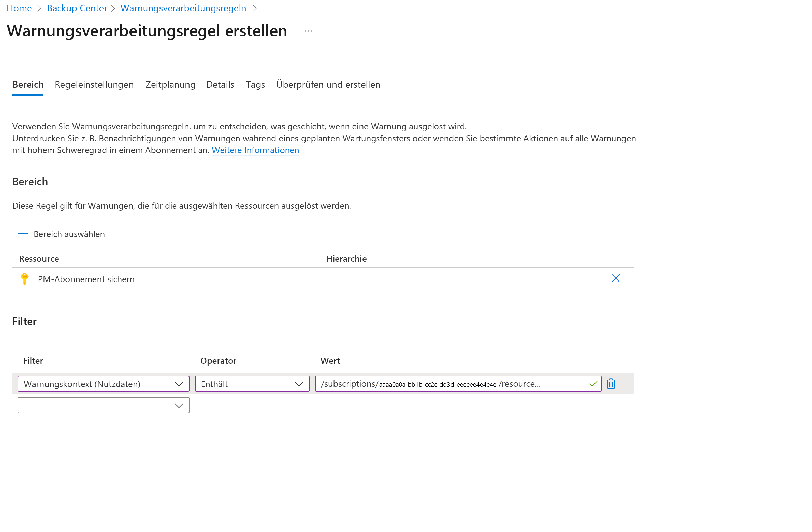The width and height of the screenshot is (812, 532).
Task: Click the Hierarchie column header
Action: click(x=346, y=259)
